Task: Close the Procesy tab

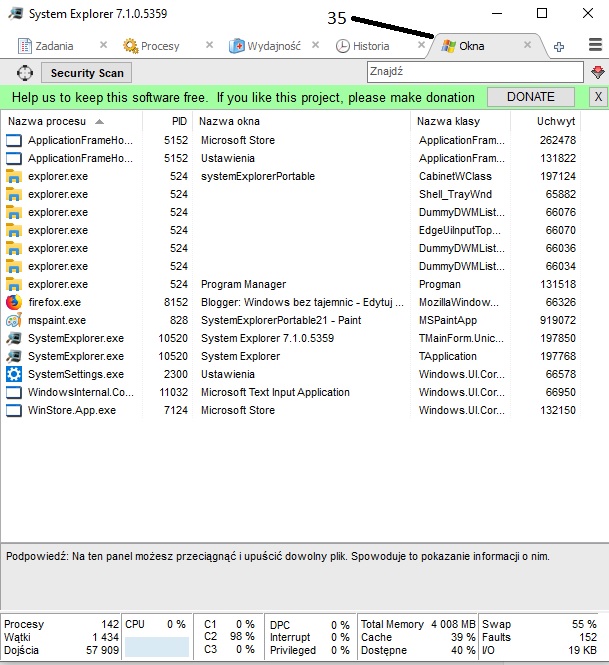Action: pos(210,45)
